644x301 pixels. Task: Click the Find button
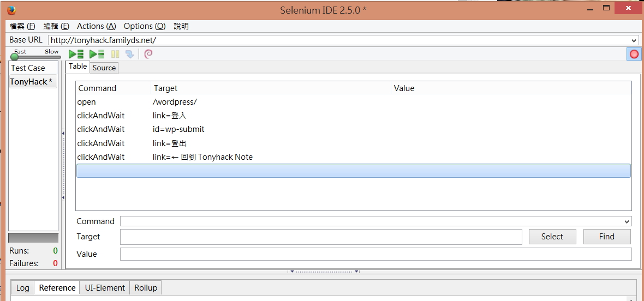[x=607, y=237]
